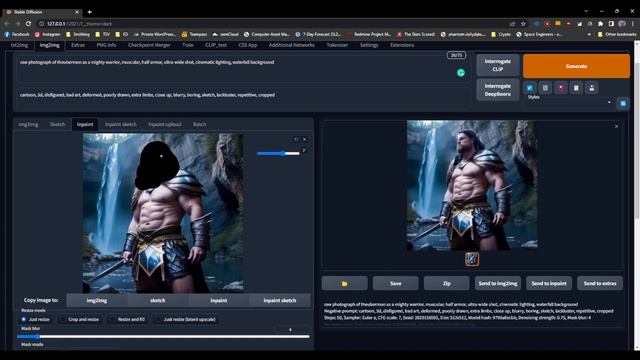Switch to the Inpaint sketch sub-tab
Screen dimensions: 640x360
pos(121,124)
